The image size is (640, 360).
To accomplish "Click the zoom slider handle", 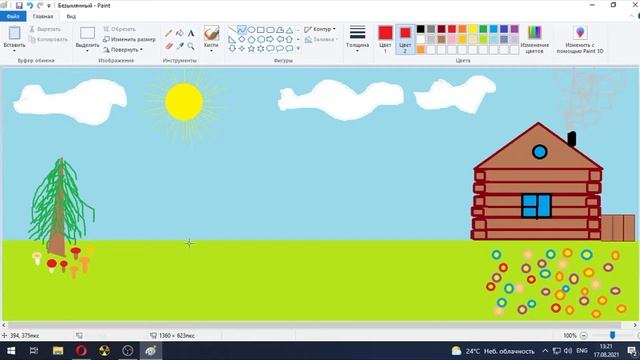I will click(612, 335).
